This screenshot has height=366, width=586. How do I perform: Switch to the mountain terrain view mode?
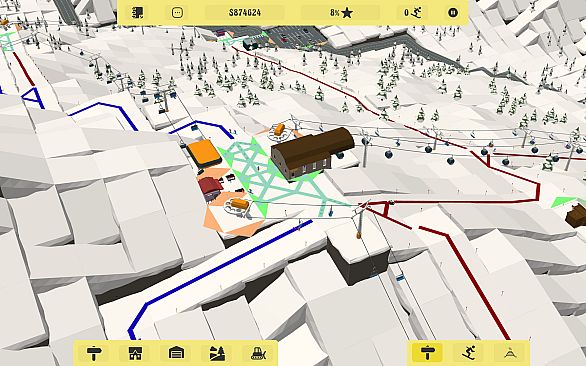(x=509, y=353)
